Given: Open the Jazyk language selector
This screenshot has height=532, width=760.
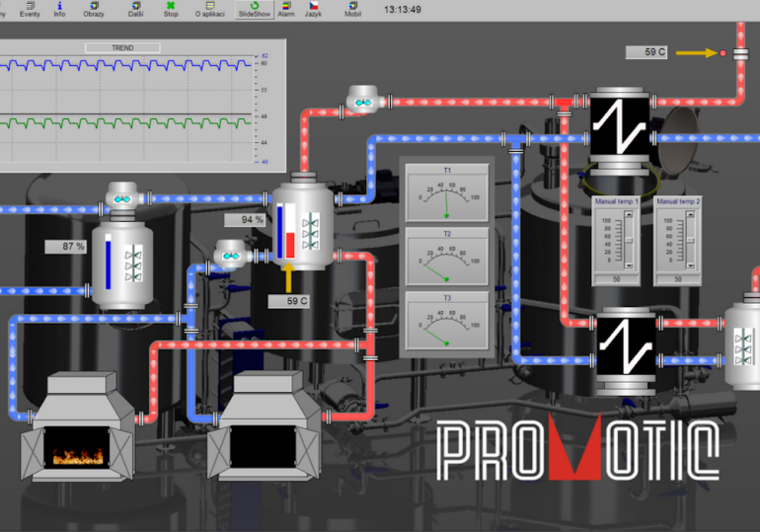Looking at the screenshot, I should (x=313, y=10).
